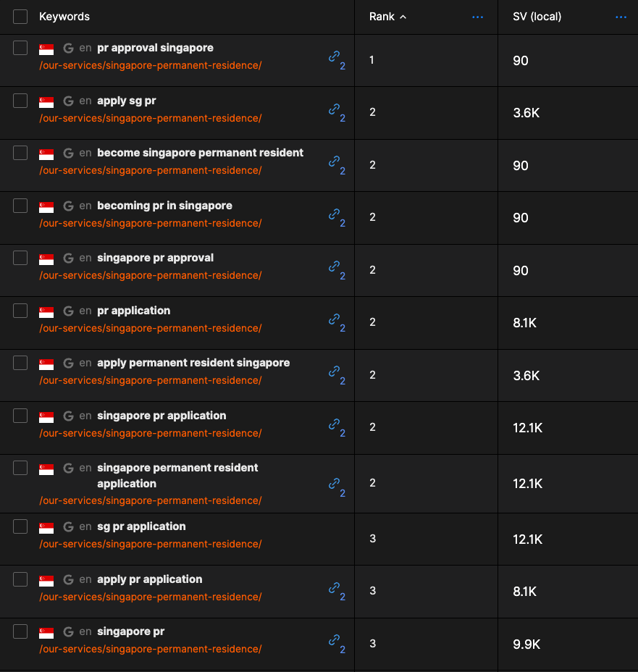This screenshot has height=672, width=638.
Task: Click Google icon in 'singapore pr approval' row
Action: [68, 258]
